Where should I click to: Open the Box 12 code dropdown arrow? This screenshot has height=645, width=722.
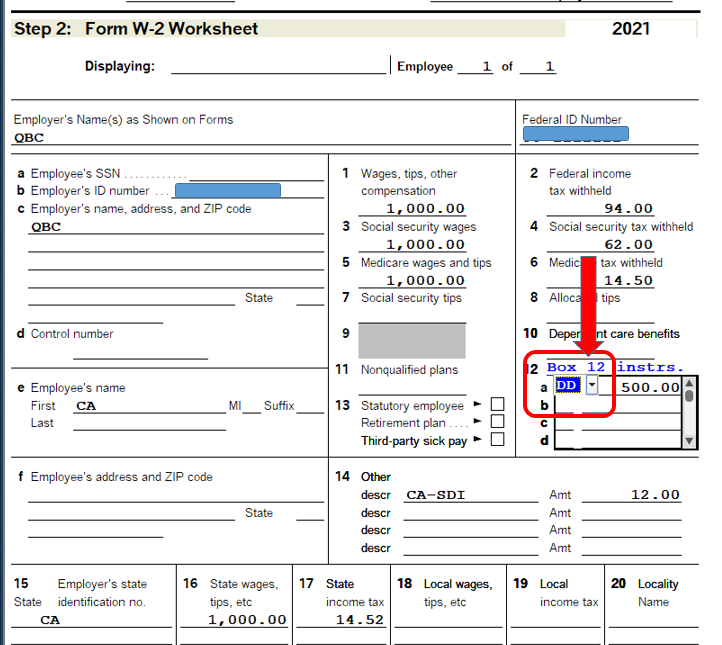(592, 385)
